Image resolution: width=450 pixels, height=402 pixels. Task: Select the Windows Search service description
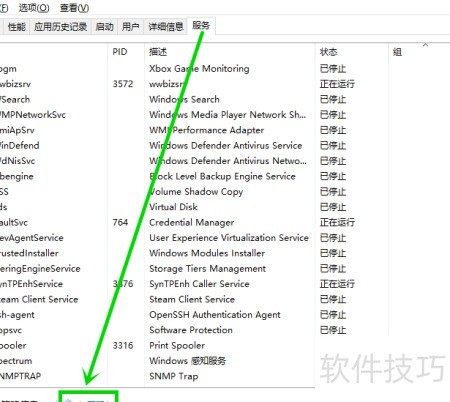(x=184, y=99)
